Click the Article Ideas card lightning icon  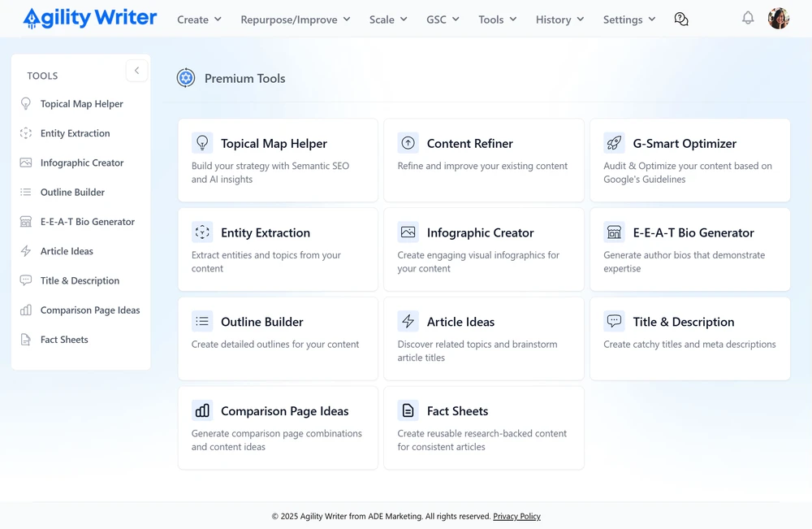coord(408,321)
